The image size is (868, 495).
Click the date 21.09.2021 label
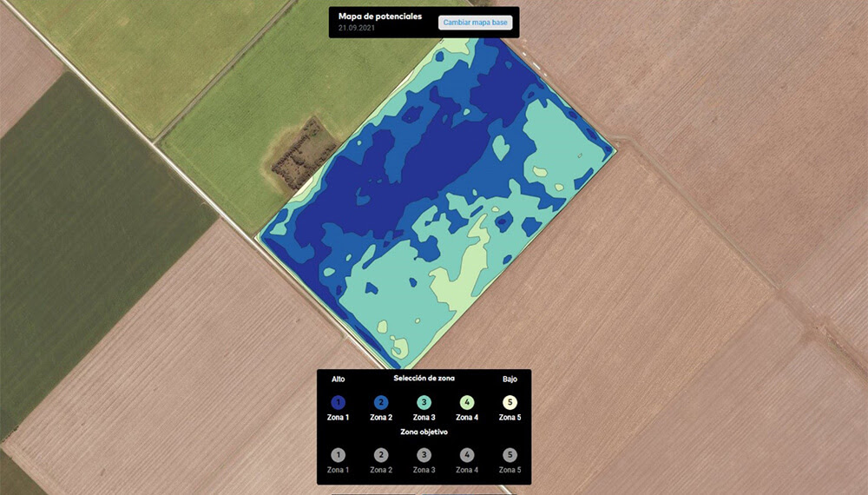pos(358,29)
